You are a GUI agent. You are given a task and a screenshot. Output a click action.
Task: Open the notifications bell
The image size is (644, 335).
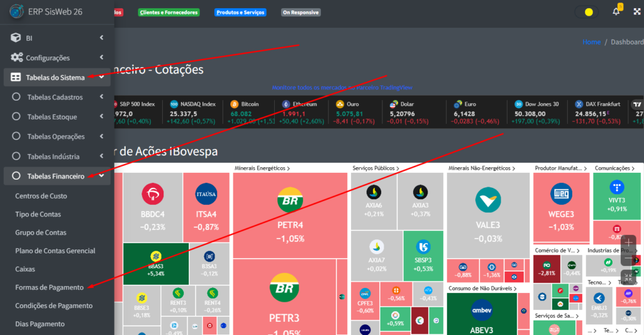616,12
